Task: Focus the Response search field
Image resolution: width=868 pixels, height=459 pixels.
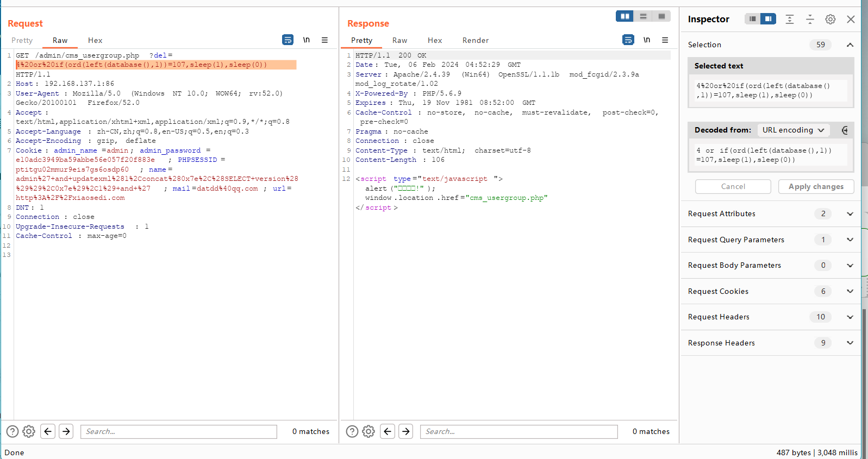Action: click(x=519, y=431)
